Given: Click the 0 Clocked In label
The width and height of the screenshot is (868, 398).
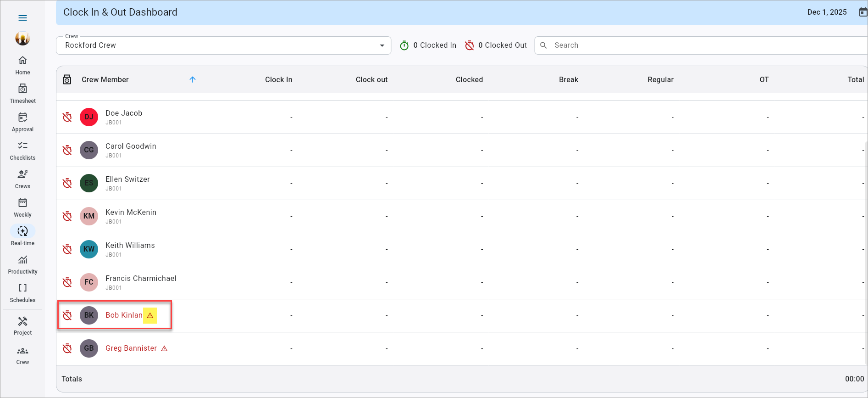Looking at the screenshot, I should pos(435,45).
